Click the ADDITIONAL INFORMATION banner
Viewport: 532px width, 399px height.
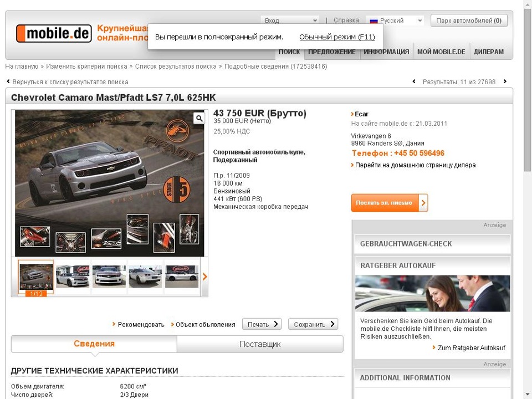432,378
